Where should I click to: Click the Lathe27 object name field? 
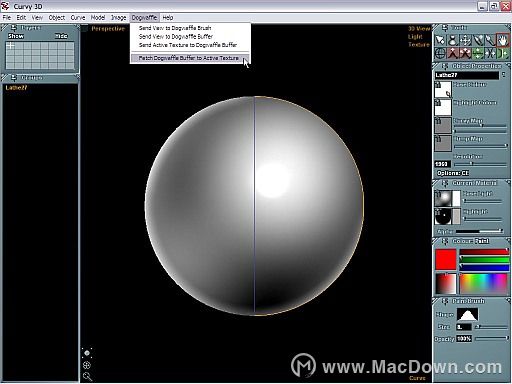pyautogui.click(x=467, y=75)
